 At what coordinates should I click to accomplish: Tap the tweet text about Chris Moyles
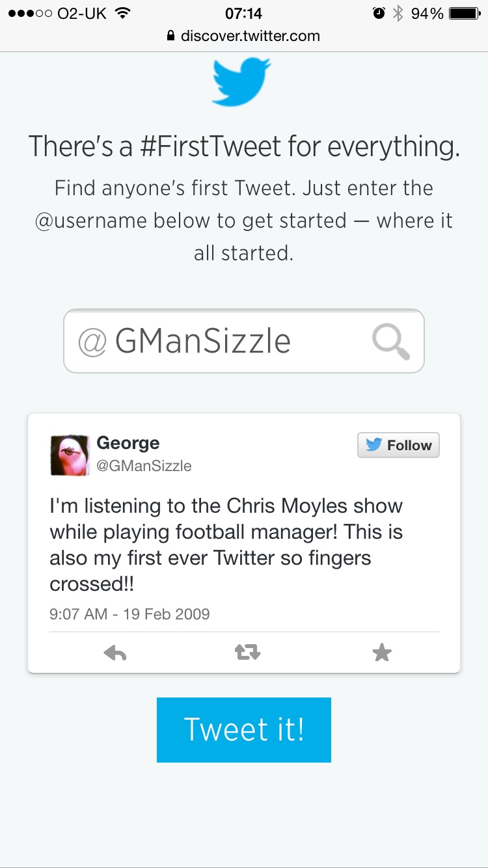tap(226, 545)
